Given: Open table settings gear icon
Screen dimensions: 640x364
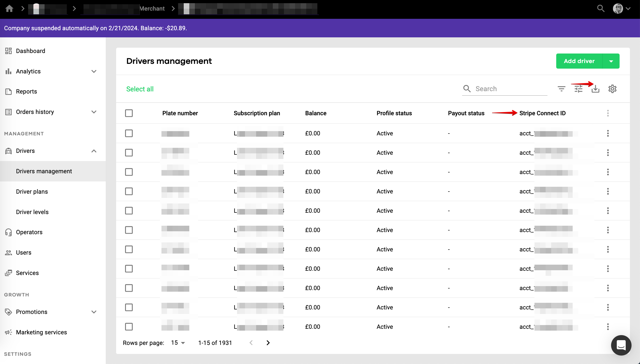Looking at the screenshot, I should coord(612,89).
